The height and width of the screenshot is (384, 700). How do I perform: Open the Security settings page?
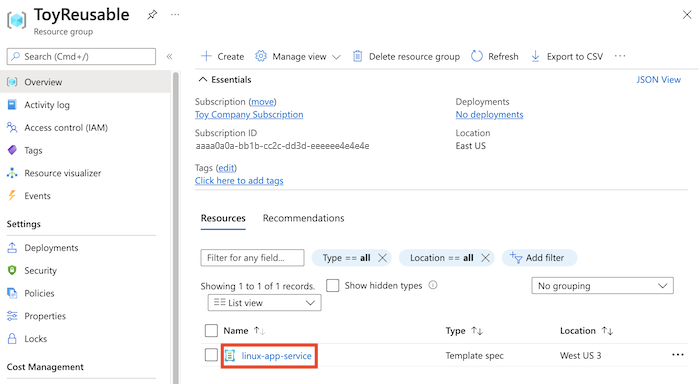click(40, 271)
